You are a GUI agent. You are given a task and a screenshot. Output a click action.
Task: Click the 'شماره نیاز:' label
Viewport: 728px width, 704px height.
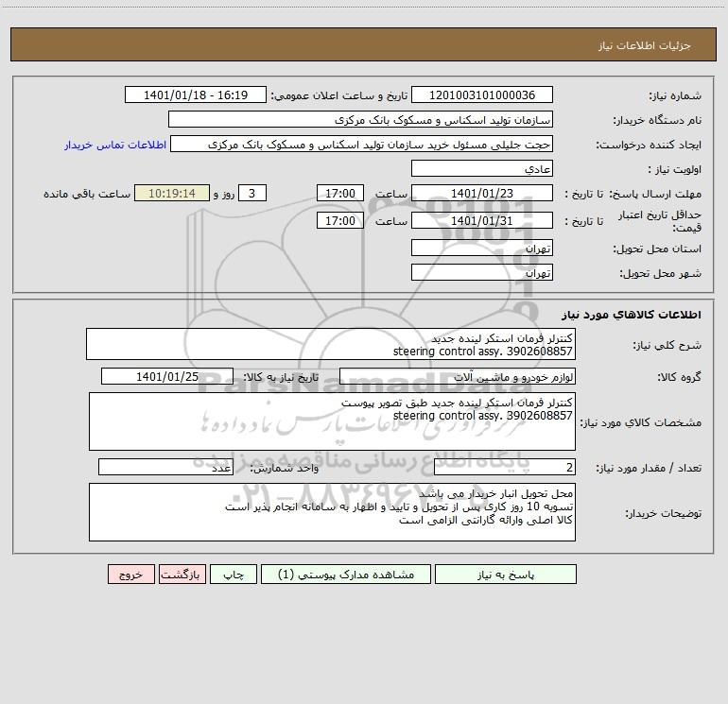click(x=675, y=96)
